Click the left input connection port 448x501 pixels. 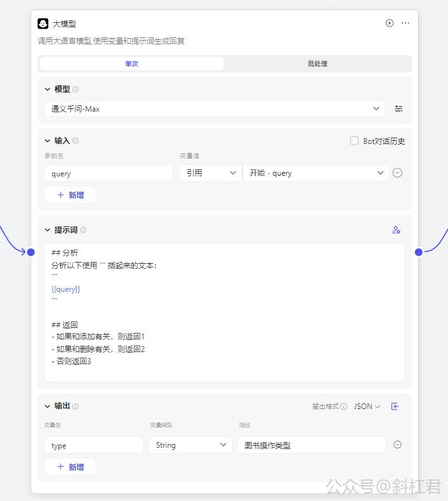[x=30, y=252]
